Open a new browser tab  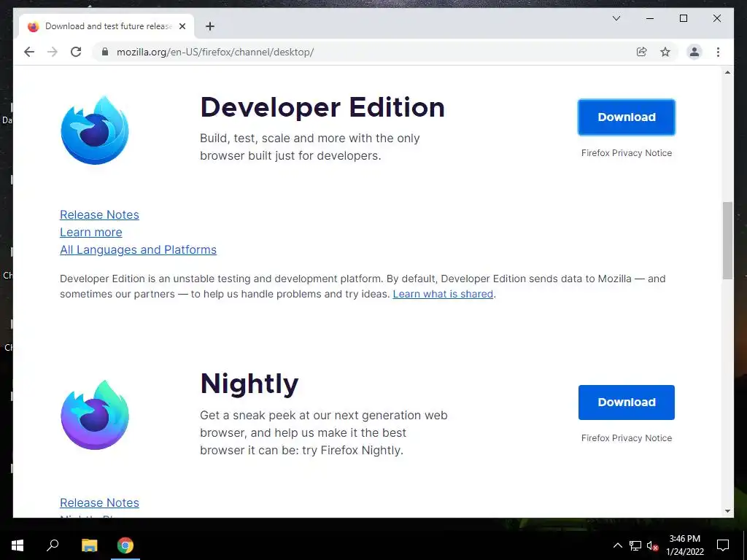click(x=210, y=26)
